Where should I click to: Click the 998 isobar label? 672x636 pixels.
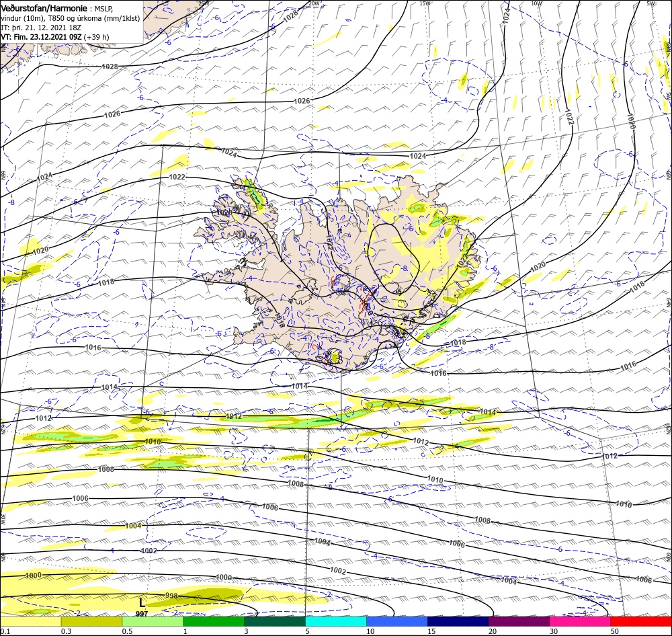point(171,596)
